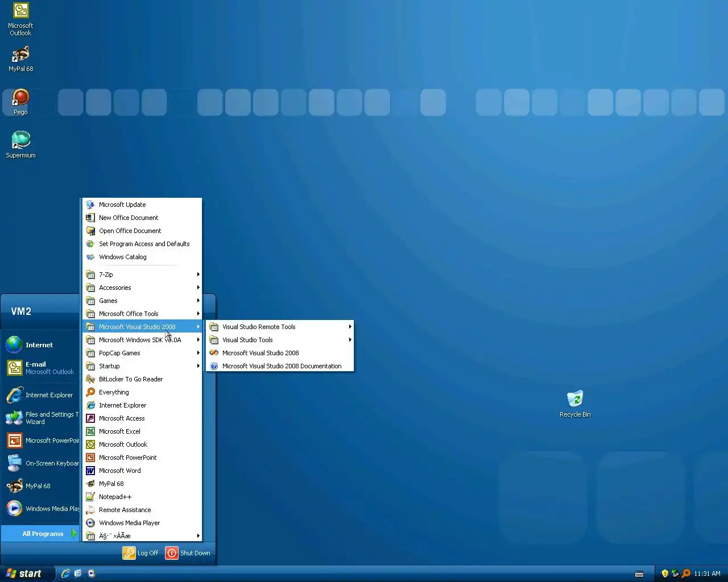Open the Microsoft Outlook desktop icon

click(x=20, y=19)
